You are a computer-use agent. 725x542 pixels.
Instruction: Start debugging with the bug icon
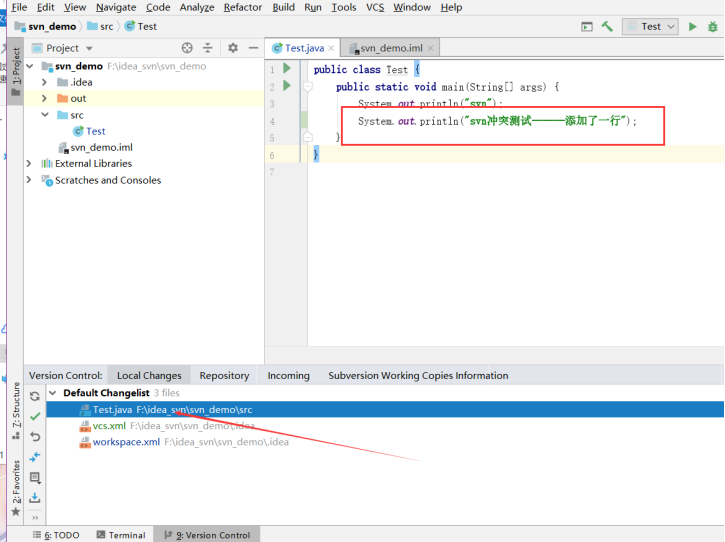(x=713, y=27)
